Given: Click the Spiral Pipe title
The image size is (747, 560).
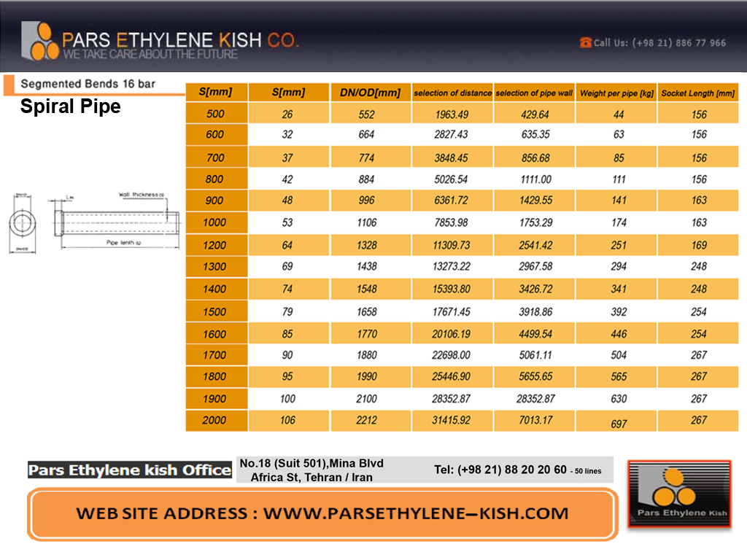Looking at the screenshot, I should 71,106.
